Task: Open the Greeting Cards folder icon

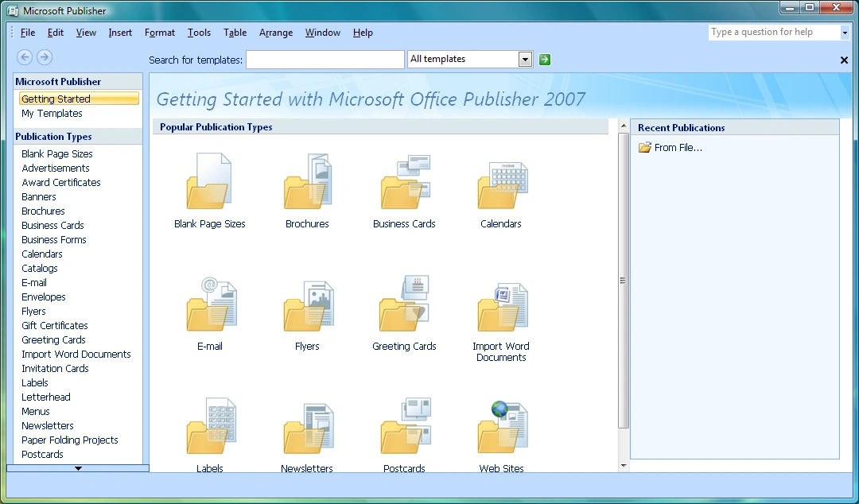Action: click(x=404, y=303)
